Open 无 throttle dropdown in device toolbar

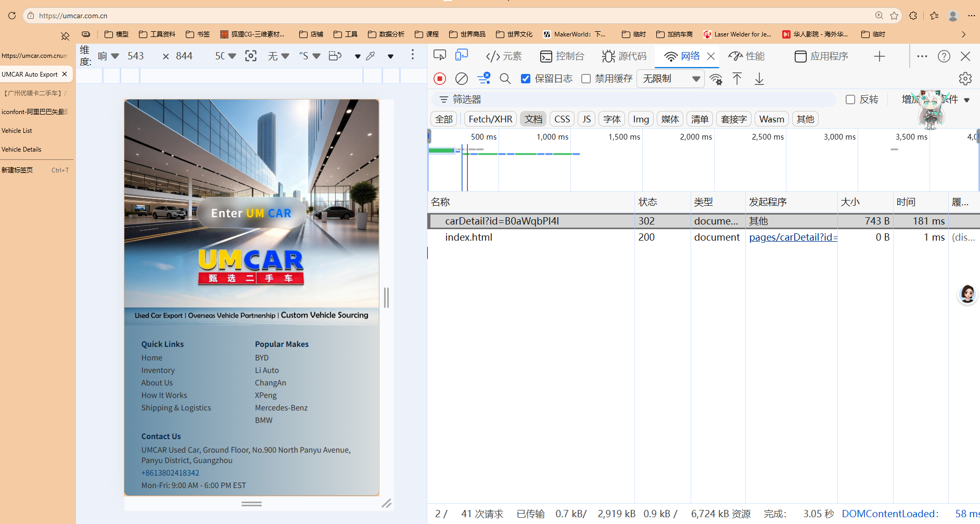pos(278,56)
